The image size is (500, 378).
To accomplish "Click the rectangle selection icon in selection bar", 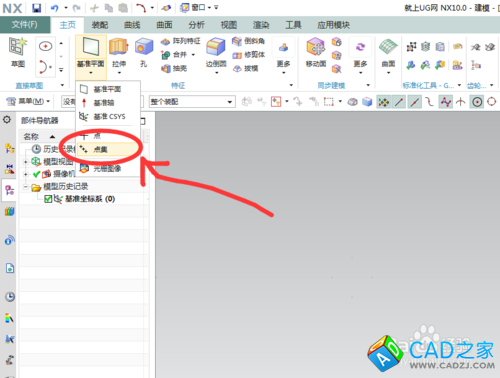I will coord(329,102).
